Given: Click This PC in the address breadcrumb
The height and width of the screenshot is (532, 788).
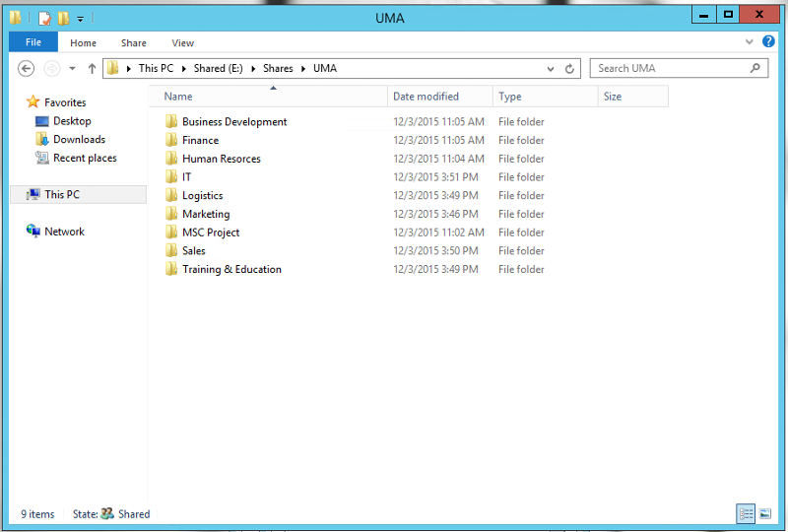Looking at the screenshot, I should pos(156,68).
